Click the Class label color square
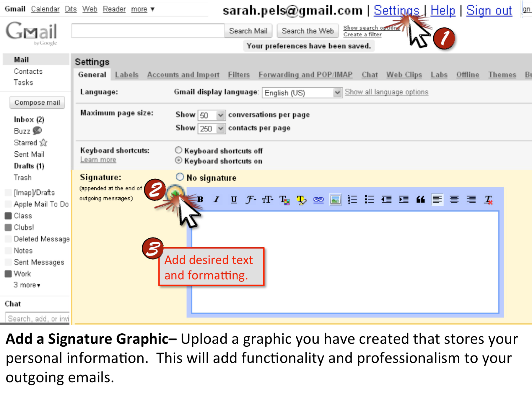The height and width of the screenshot is (398, 532). (x=8, y=216)
